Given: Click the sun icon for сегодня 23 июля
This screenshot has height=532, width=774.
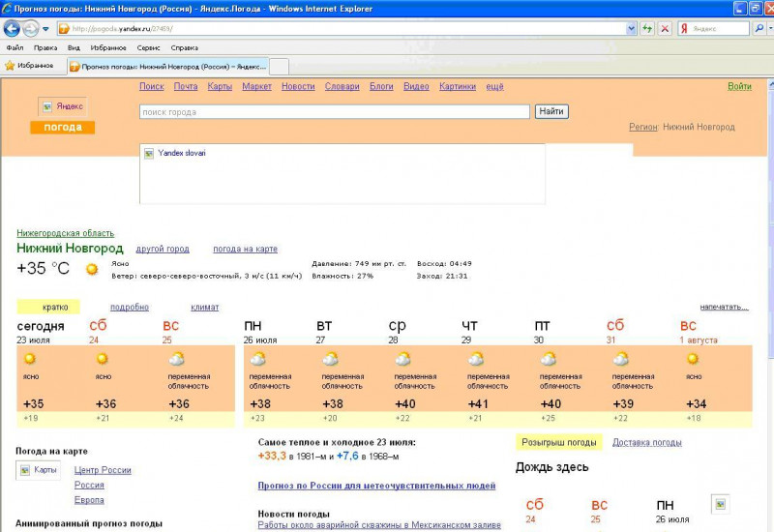Looking at the screenshot, I should point(30,358).
